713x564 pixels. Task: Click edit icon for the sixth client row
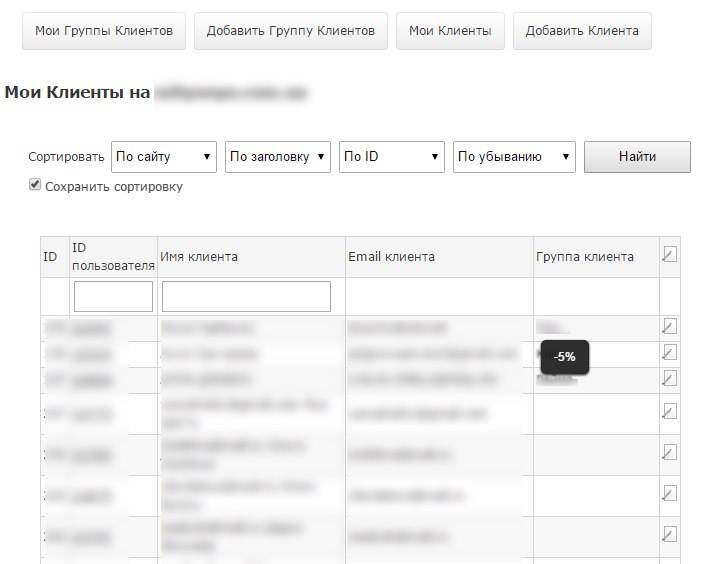click(x=669, y=493)
